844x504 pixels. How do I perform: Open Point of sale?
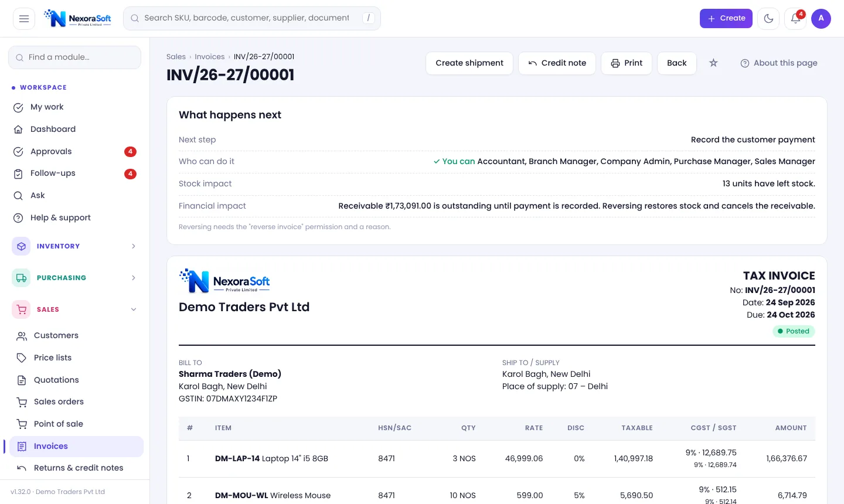tap(76, 424)
